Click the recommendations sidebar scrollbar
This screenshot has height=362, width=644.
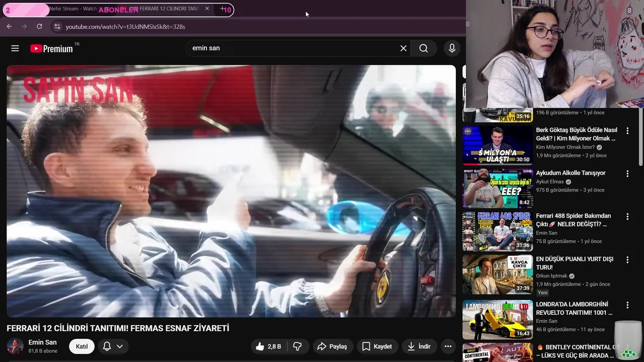coord(640,136)
